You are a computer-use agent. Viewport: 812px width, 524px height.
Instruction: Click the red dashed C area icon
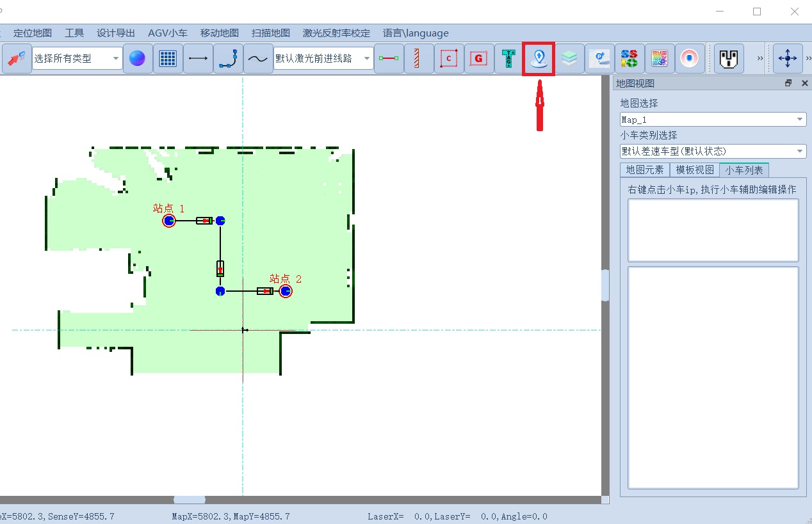tap(449, 59)
